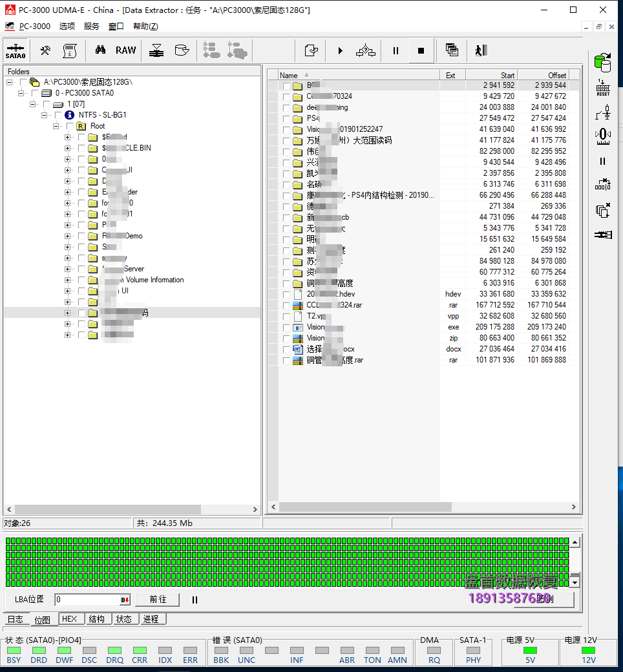The image size is (623, 672).
Task: Collapse the Root tree node
Action: point(56,126)
